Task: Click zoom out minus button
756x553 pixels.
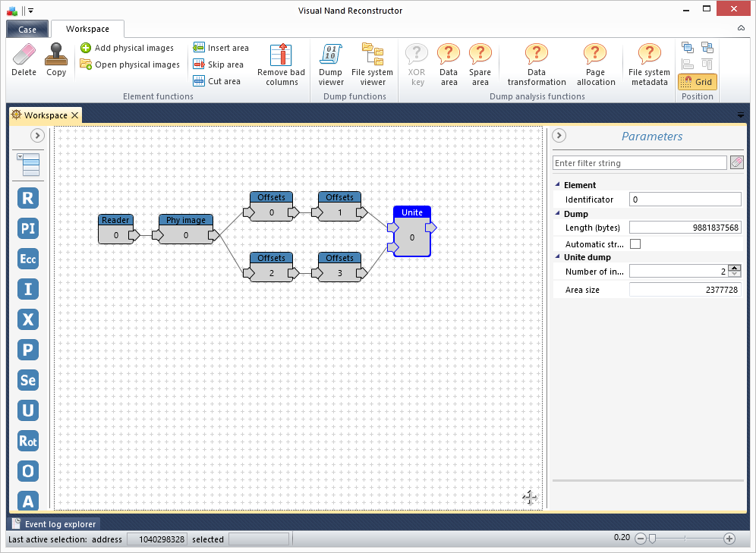Action: (641, 539)
